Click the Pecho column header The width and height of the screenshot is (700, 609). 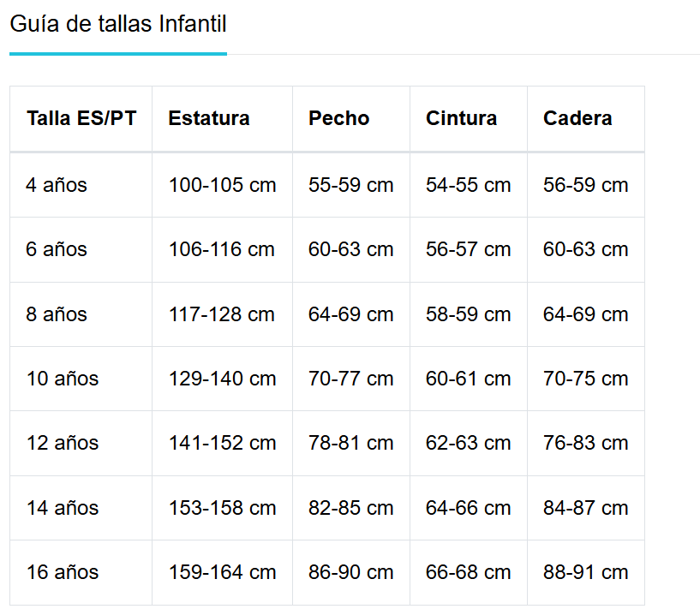click(x=339, y=119)
